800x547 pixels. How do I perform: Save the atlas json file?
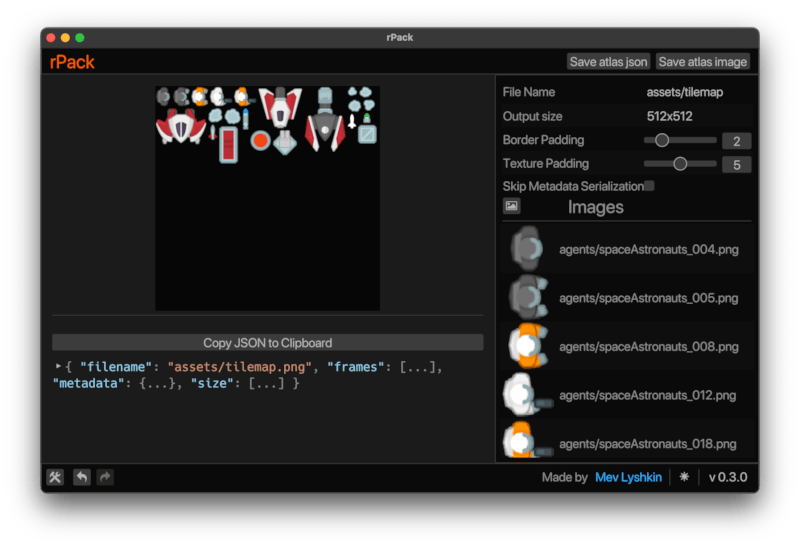click(608, 62)
